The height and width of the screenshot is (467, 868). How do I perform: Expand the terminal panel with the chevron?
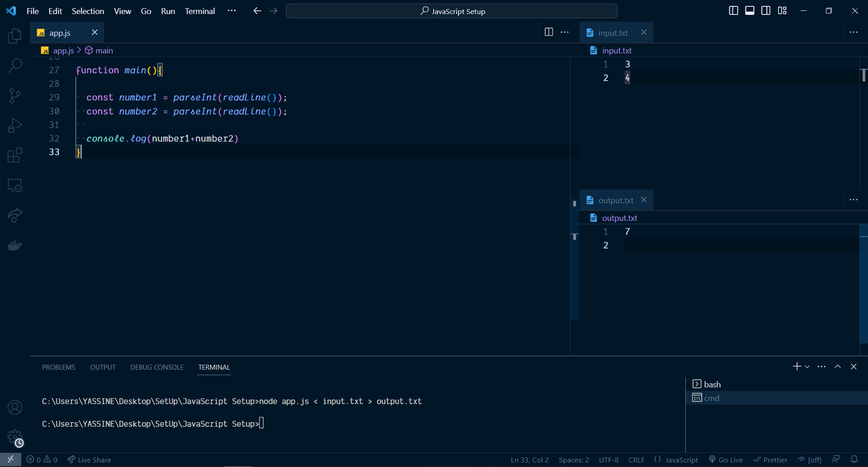pos(837,367)
